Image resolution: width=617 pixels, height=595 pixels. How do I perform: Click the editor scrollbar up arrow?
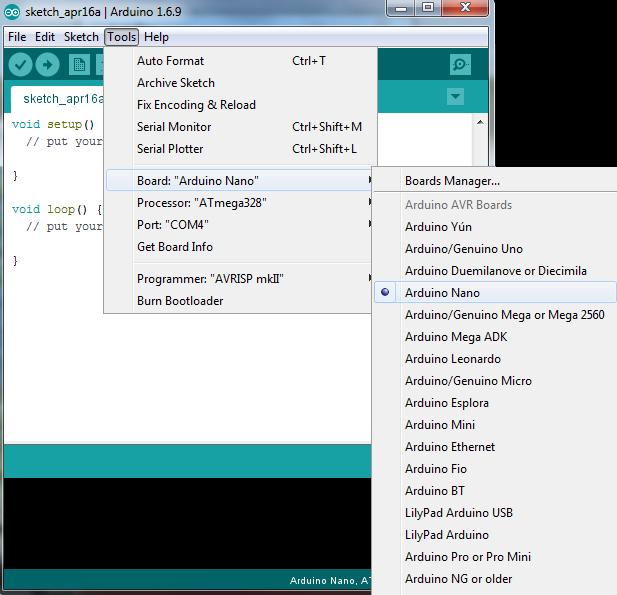tap(480, 122)
